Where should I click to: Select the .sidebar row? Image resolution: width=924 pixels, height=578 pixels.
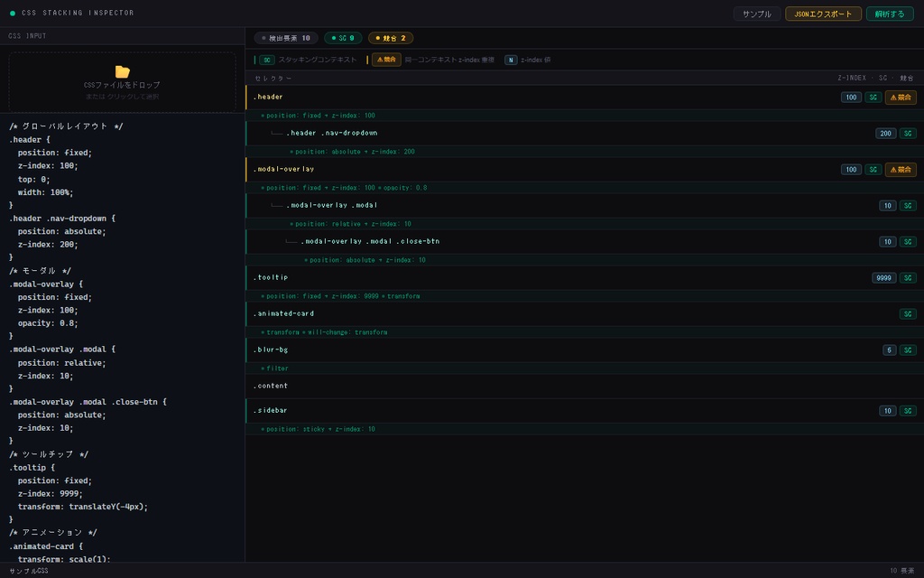click(x=585, y=411)
